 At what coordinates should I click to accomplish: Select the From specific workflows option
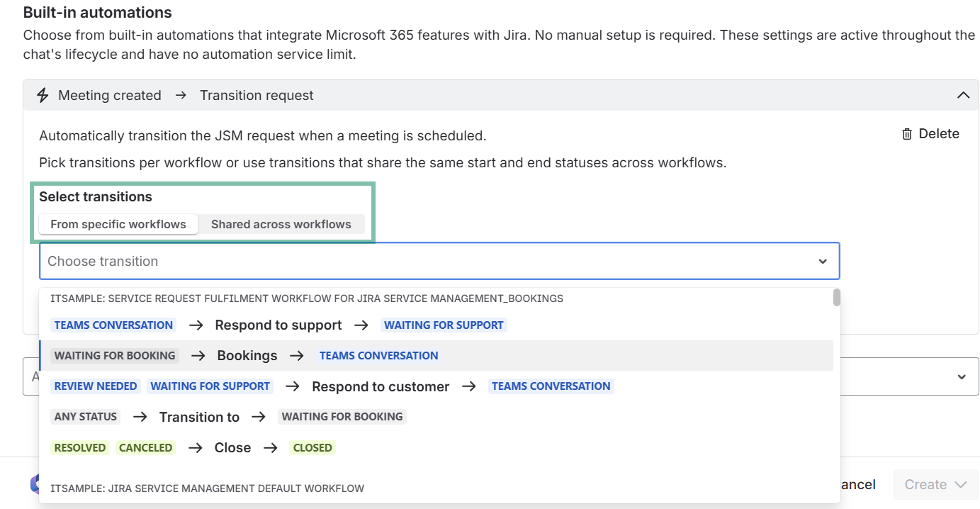[118, 224]
